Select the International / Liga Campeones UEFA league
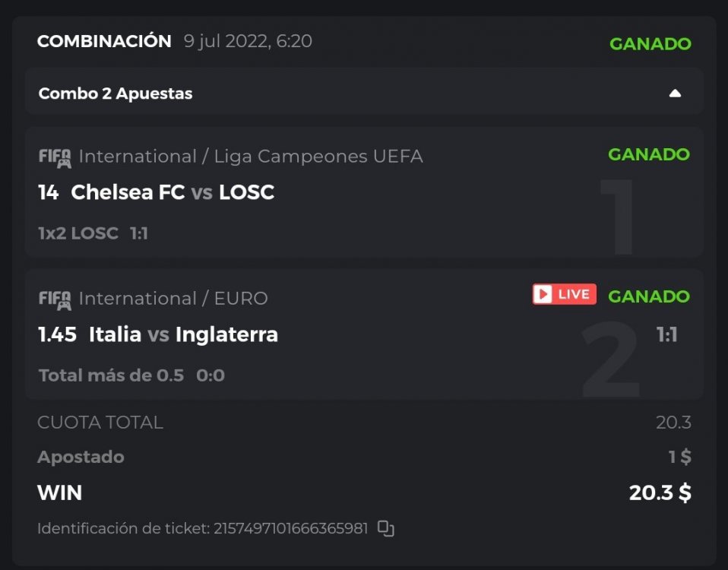728x570 pixels. point(251,157)
